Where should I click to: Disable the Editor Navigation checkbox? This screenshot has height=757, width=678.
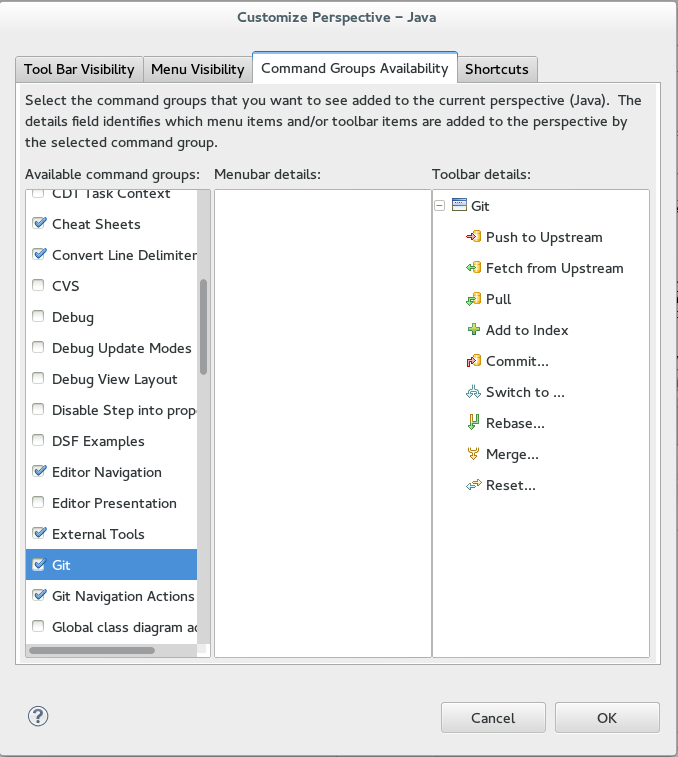point(39,472)
